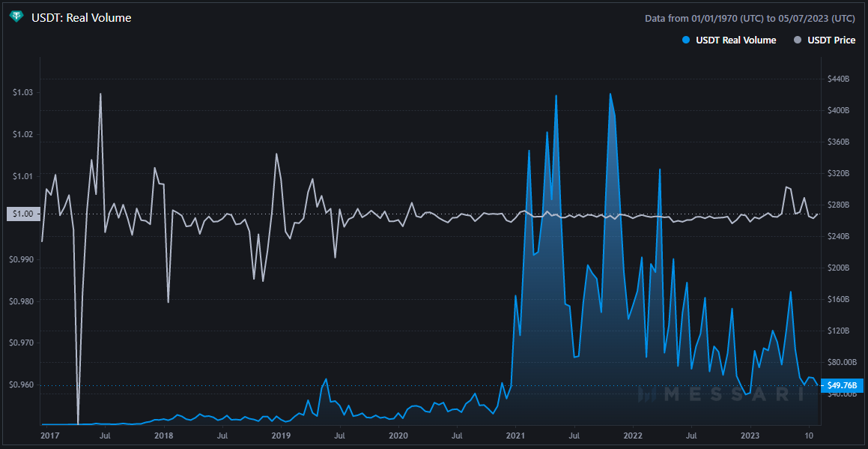Click the grey dot for USDT Price
The image size is (868, 449).
point(798,40)
